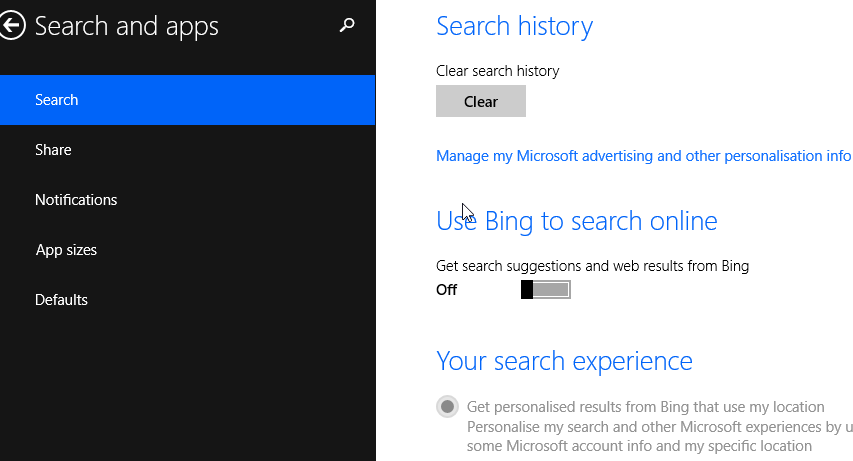The image size is (853, 461).
Task: Open the magnifier search icon in header
Action: click(347, 25)
